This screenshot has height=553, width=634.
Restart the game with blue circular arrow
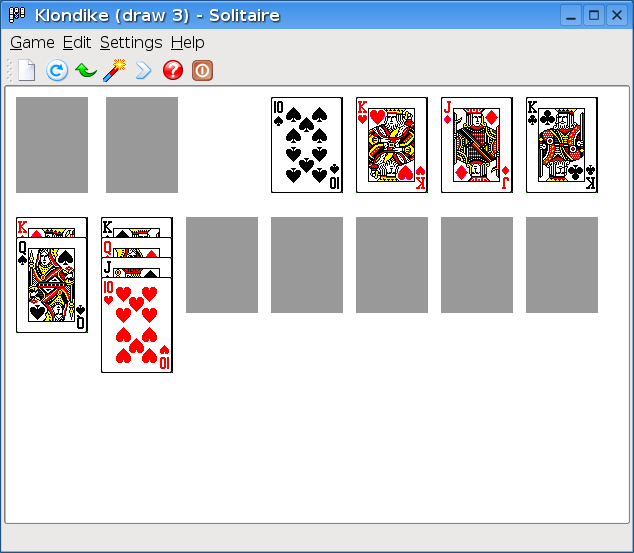tap(57, 70)
